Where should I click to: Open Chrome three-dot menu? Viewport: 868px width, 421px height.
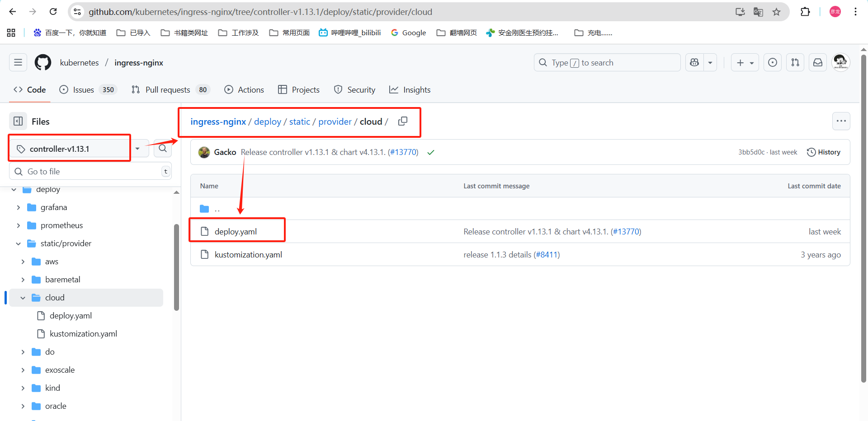855,12
